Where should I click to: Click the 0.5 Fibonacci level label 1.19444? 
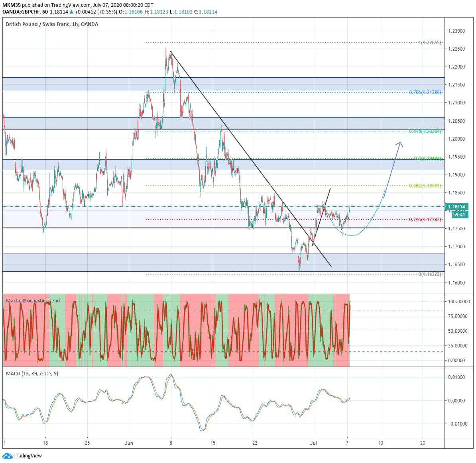(x=427, y=158)
